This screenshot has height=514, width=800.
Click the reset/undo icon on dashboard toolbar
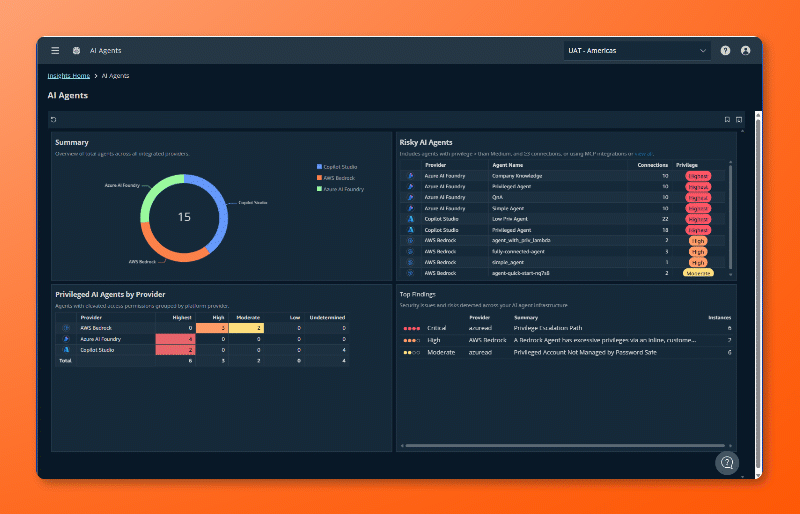point(54,119)
